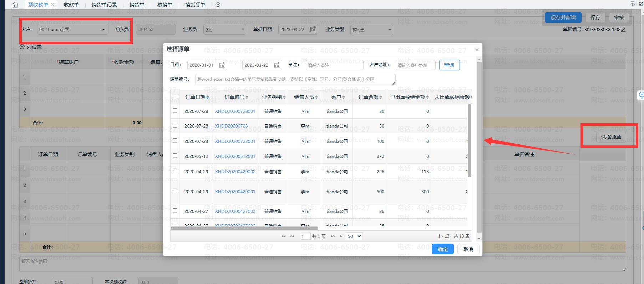Expand the page size dropdown showing 50
644x284 pixels.
coord(354,236)
